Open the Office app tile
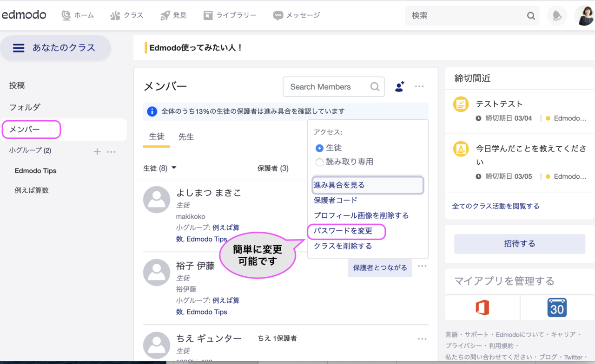Image resolution: width=595 pixels, height=364 pixels. coord(483,307)
